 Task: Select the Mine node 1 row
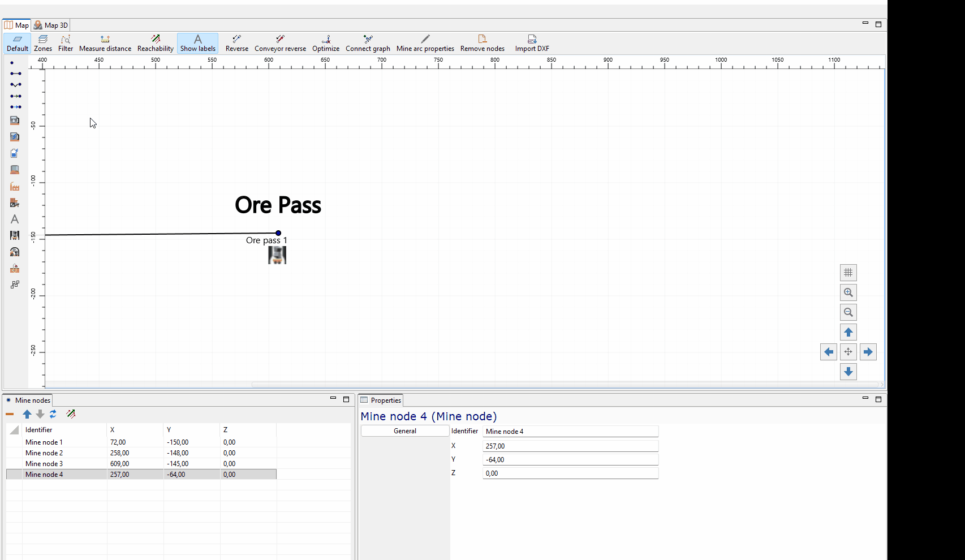(x=141, y=442)
